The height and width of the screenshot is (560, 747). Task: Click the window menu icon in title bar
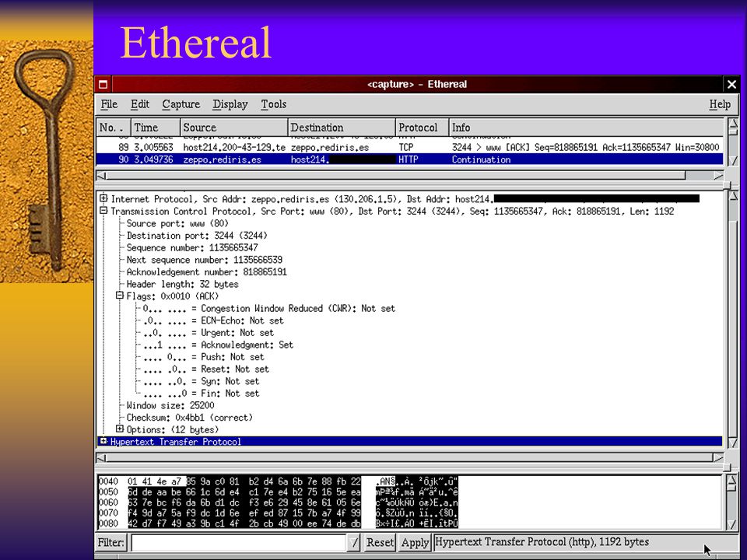tap(103, 85)
